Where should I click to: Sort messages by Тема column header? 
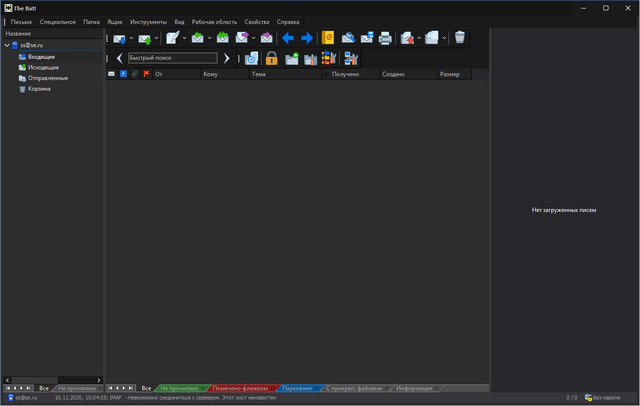click(259, 74)
